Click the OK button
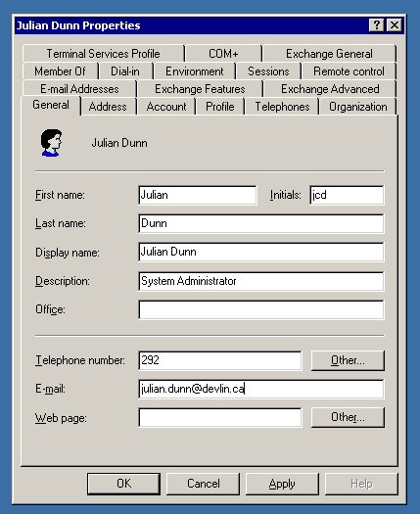 (124, 484)
